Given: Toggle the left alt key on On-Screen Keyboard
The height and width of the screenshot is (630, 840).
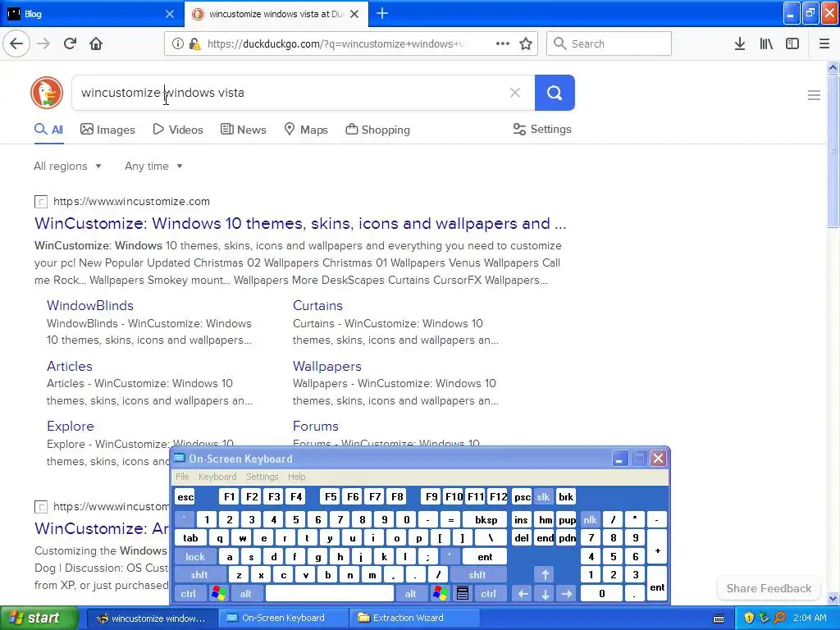Looking at the screenshot, I should pos(245,594).
